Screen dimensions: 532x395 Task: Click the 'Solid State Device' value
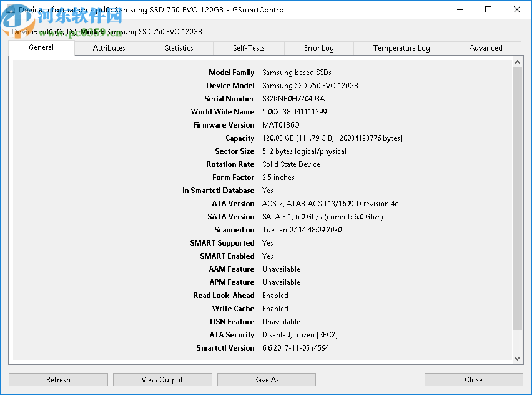pyautogui.click(x=291, y=164)
